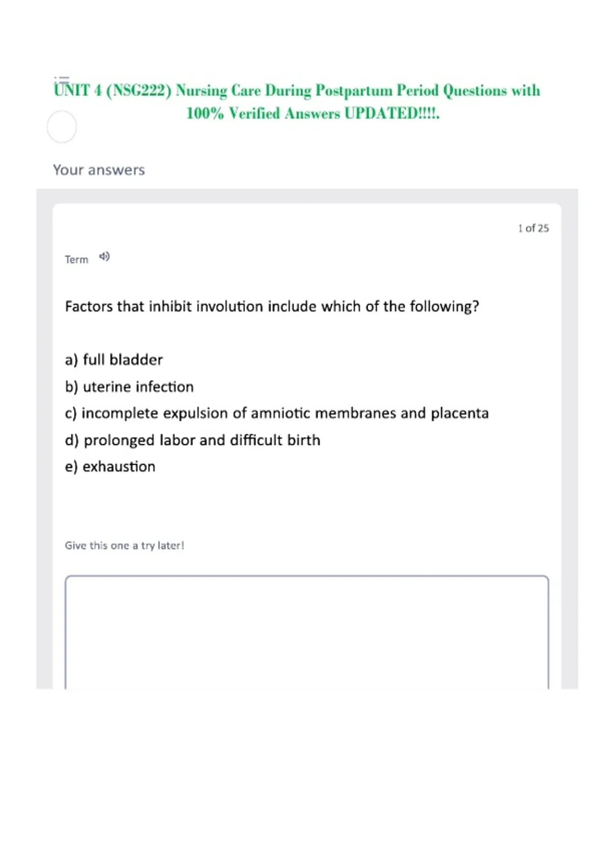
Task: Click the '1 of 25' question counter
Action: (533, 228)
